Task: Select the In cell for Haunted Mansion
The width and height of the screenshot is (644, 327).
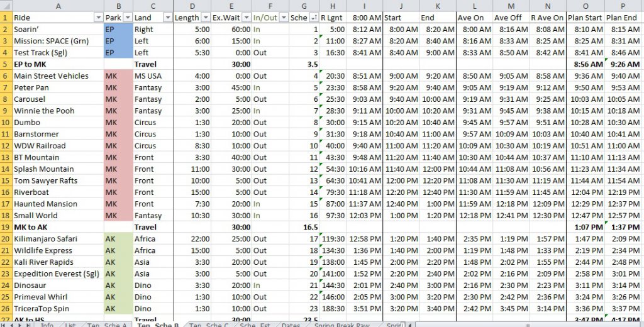Action: click(x=270, y=204)
